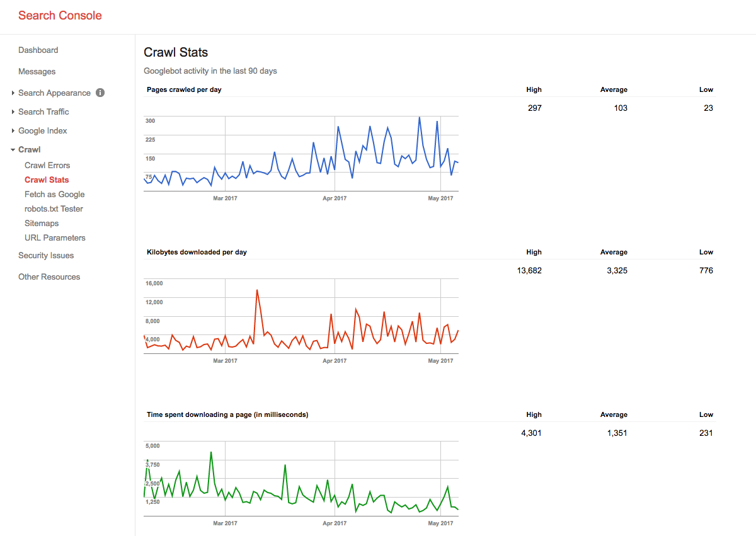This screenshot has width=756, height=536.
Task: Click the Search Appearance info icon
Action: tap(100, 93)
